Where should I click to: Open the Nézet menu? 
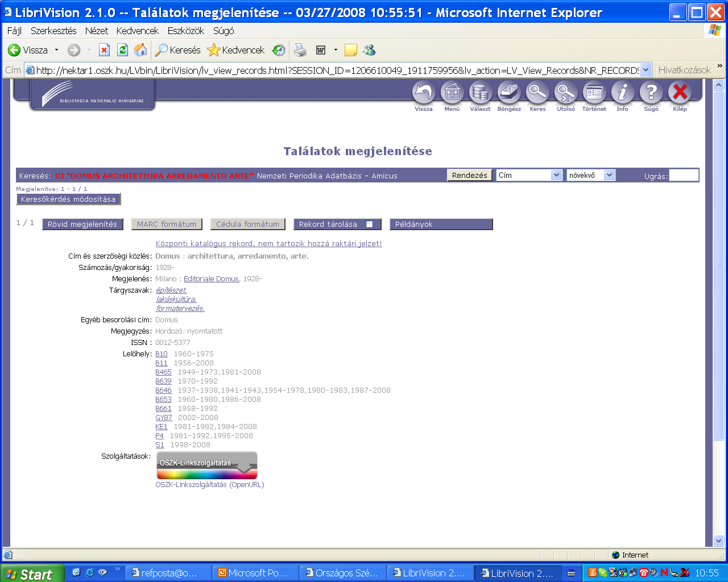click(96, 31)
